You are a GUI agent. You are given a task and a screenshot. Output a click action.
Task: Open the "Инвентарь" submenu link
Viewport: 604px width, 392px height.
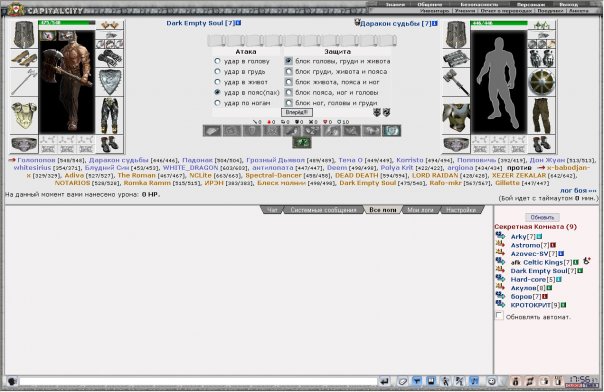(435, 11)
